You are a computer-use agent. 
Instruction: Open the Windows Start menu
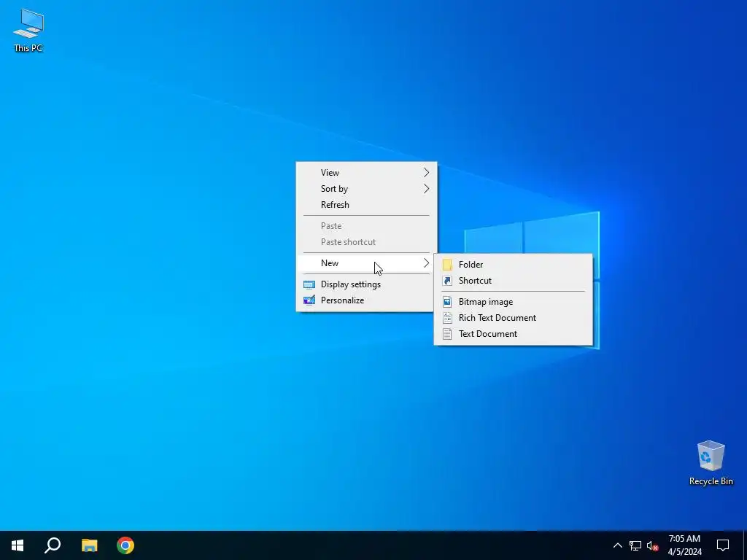coord(18,545)
